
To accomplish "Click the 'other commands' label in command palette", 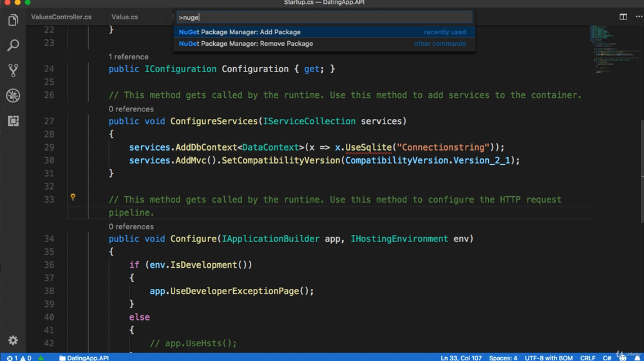I will [x=440, y=44].
